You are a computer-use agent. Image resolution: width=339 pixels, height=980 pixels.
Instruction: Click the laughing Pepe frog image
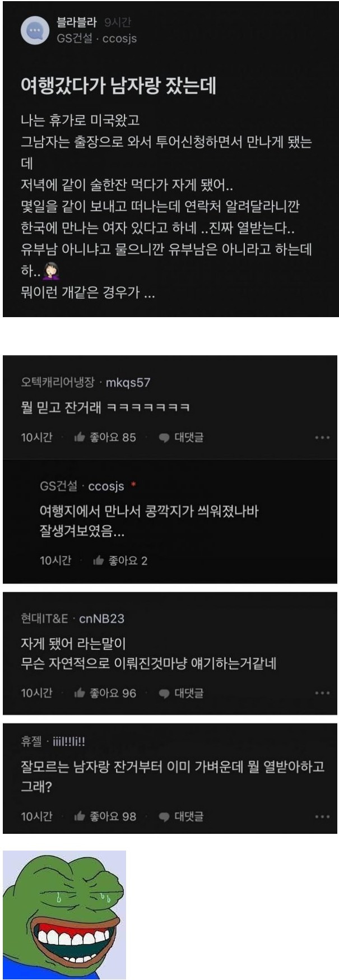tap(64, 914)
